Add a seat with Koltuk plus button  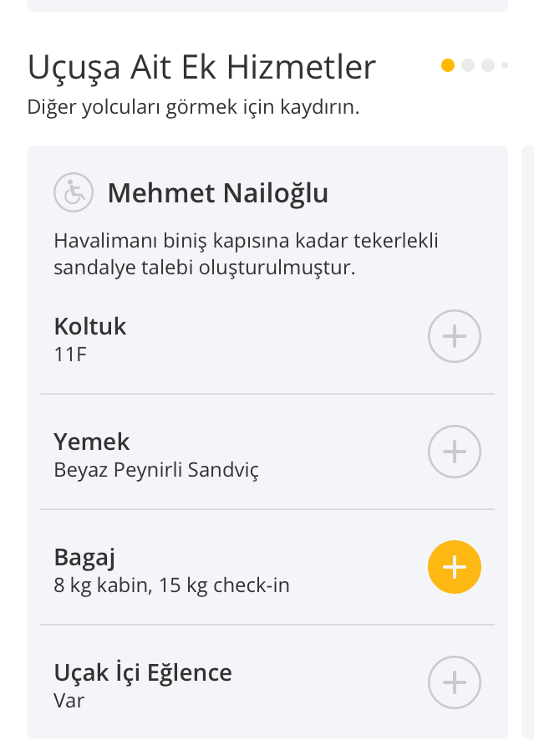tap(454, 336)
